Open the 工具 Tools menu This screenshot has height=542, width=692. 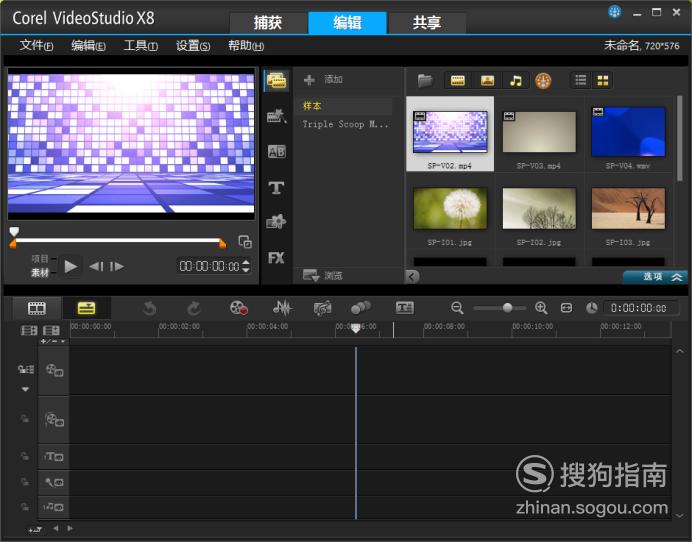tap(140, 45)
